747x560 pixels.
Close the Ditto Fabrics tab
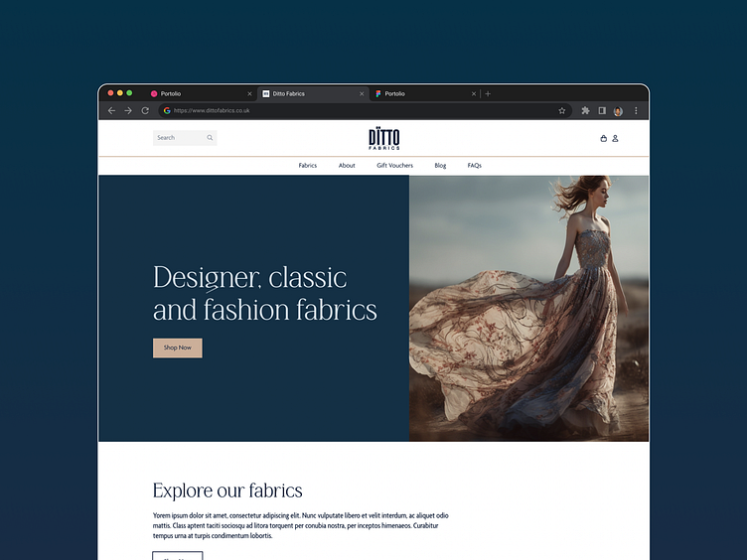click(x=362, y=93)
